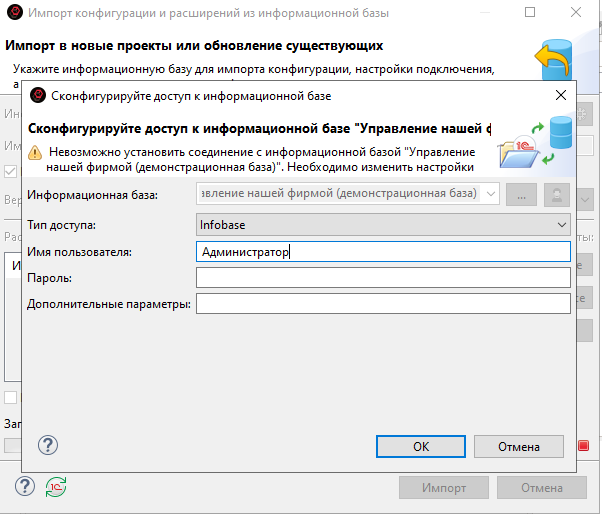This screenshot has height=514, width=602.
Task: Click the Дополнительные параметры text field
Action: pos(383,304)
